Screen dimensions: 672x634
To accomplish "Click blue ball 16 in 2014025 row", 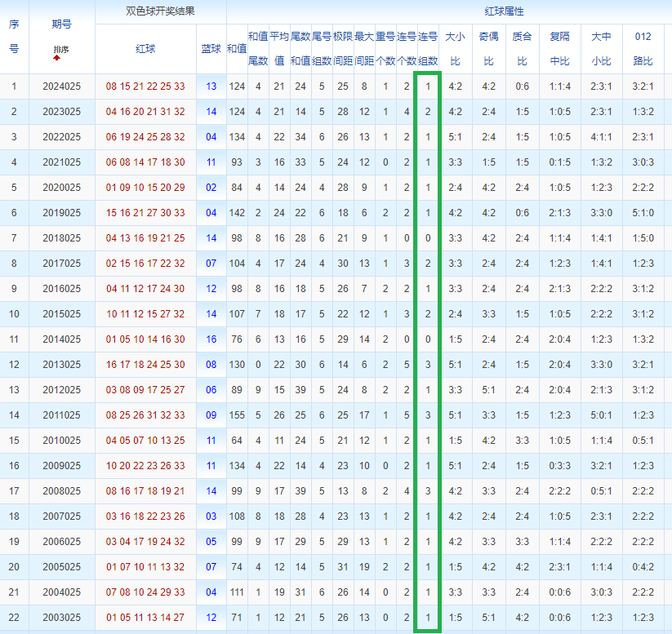I will pos(211,339).
